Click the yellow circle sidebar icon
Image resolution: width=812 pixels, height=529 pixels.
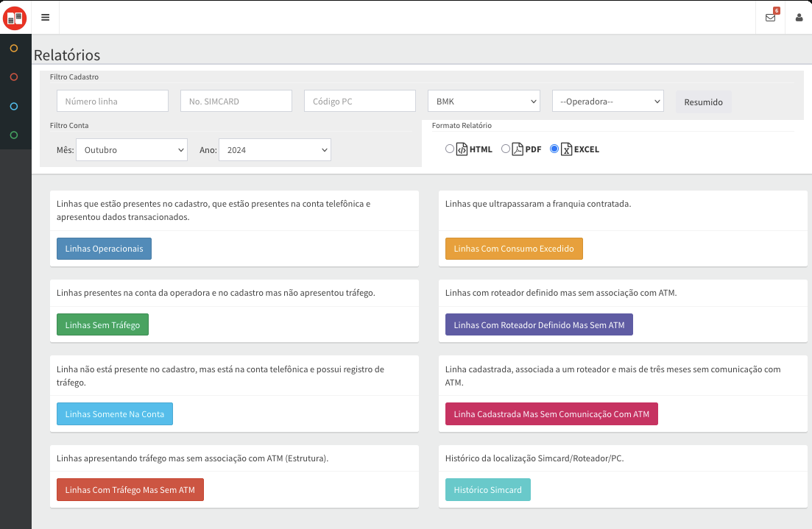tap(14, 49)
